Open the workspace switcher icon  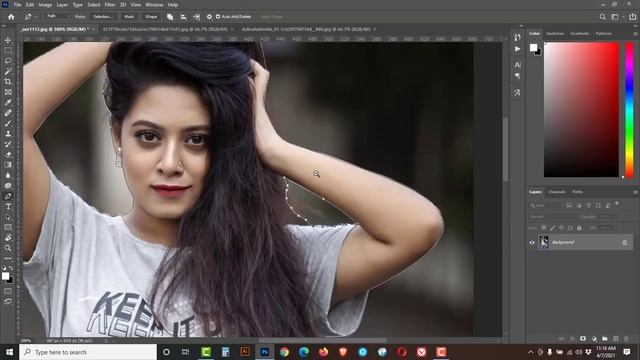[x=615, y=17]
